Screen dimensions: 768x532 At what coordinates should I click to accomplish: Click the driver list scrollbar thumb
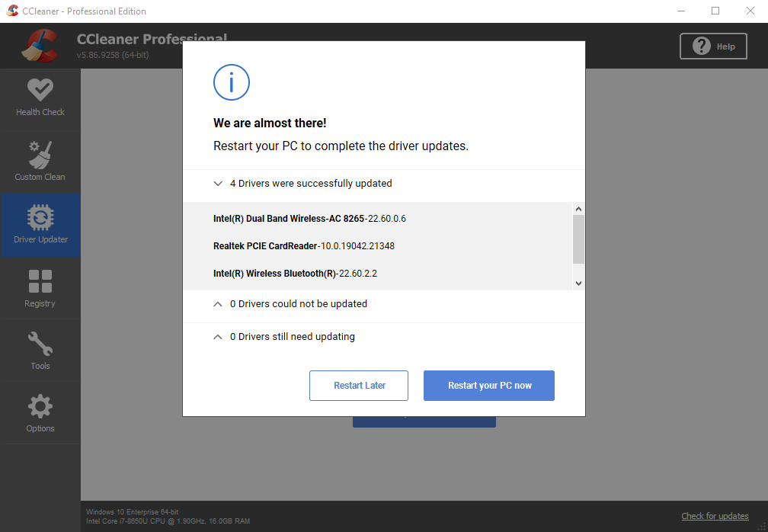coord(578,239)
